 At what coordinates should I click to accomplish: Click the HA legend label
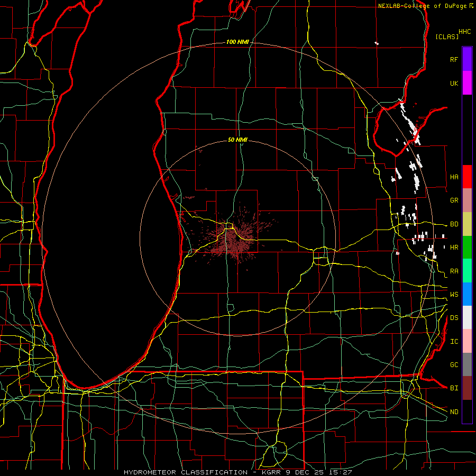[454, 177]
